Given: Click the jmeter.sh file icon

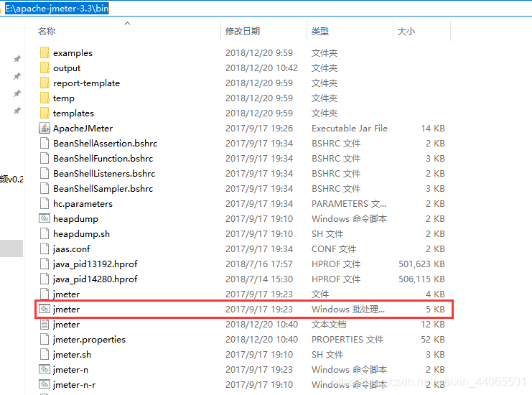Looking at the screenshot, I should tap(45, 354).
